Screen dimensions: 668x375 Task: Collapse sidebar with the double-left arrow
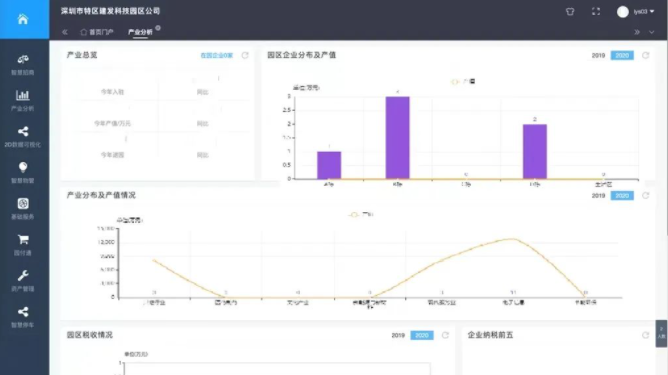click(65, 32)
